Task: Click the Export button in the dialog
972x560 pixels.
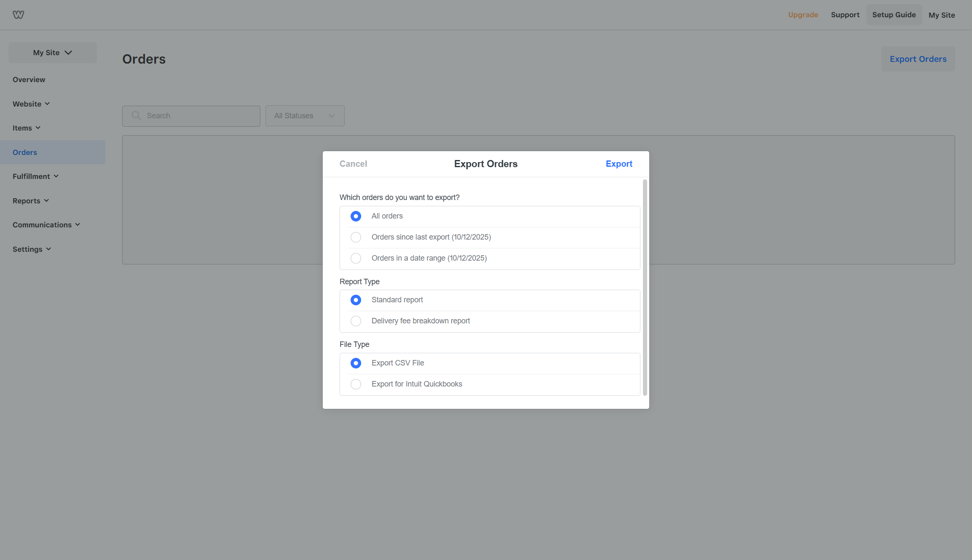Action: pyautogui.click(x=619, y=164)
